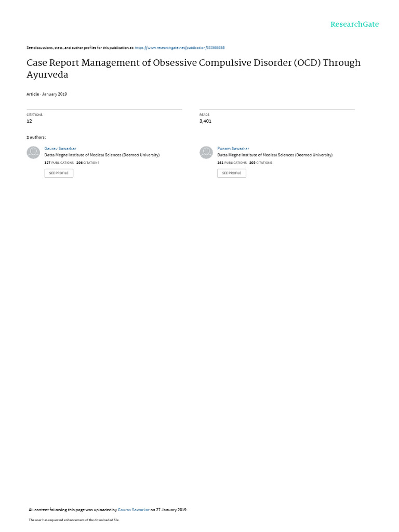This screenshot has width=399, height=532.
Task: Click the reads count 3,401
Action: (205, 121)
